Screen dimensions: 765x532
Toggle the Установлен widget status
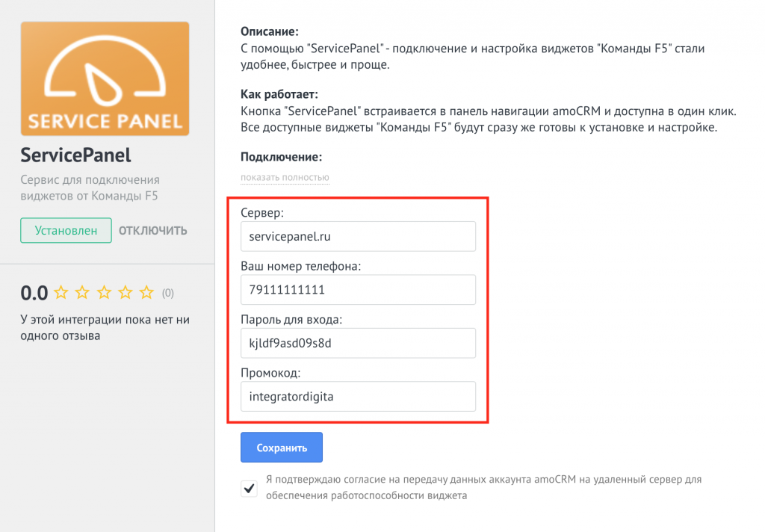tap(66, 230)
